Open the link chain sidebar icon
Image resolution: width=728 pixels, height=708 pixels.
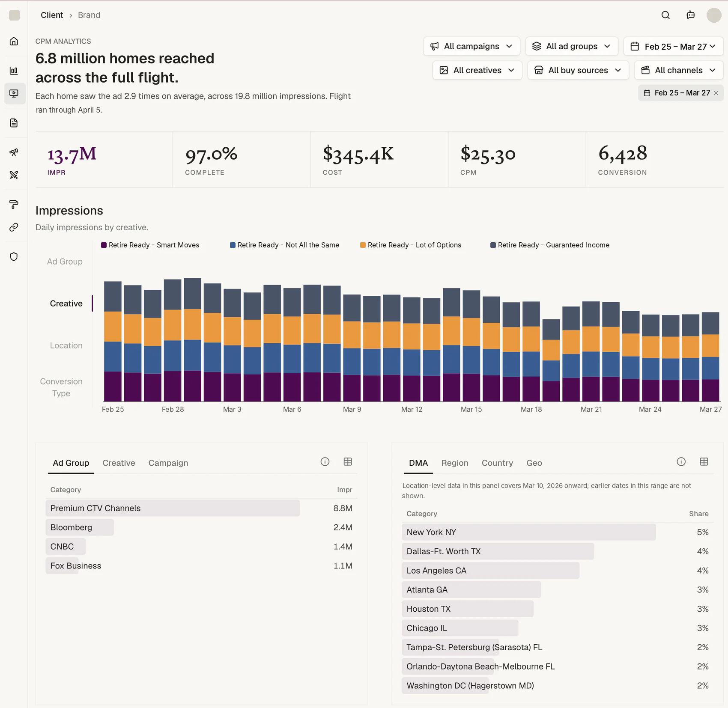[x=14, y=227]
